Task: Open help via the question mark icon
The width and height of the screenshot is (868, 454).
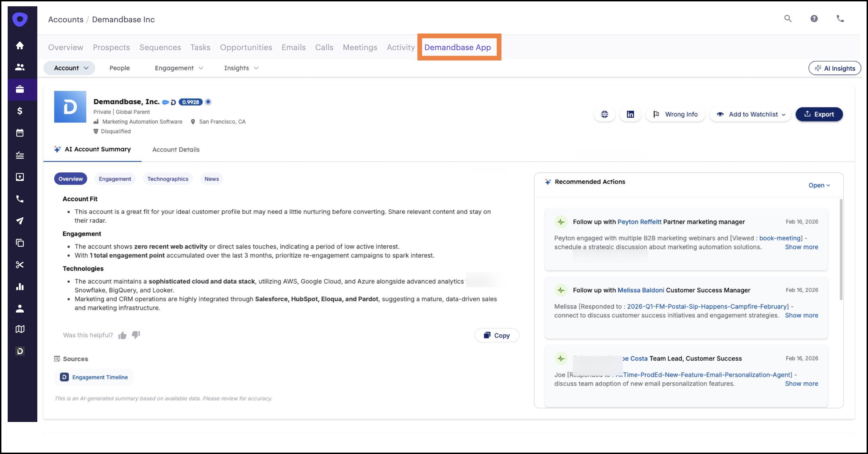Action: (814, 19)
